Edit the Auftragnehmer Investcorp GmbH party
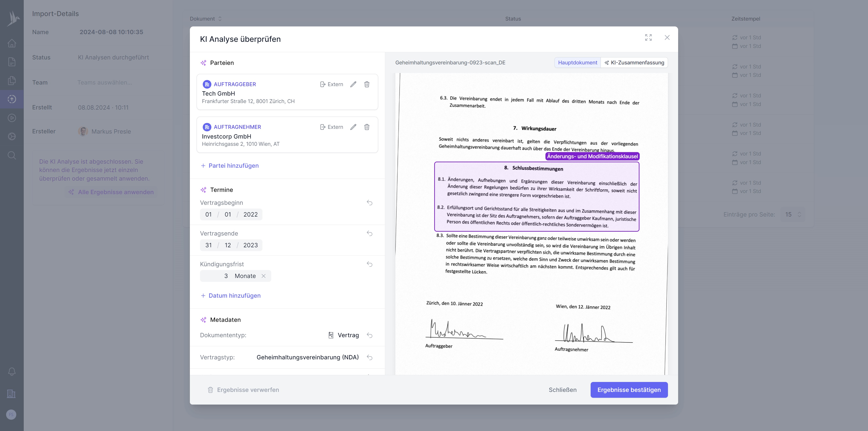 [x=353, y=127]
